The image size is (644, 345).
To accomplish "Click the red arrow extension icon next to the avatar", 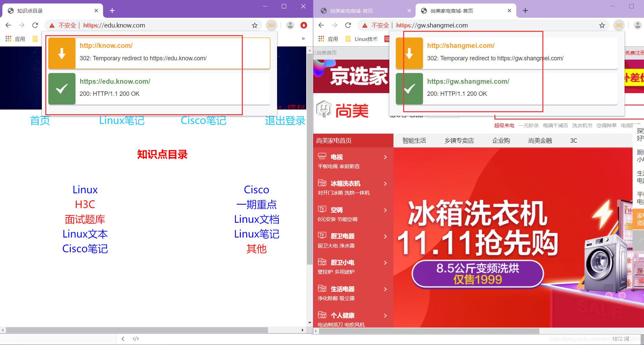I will (x=304, y=25).
